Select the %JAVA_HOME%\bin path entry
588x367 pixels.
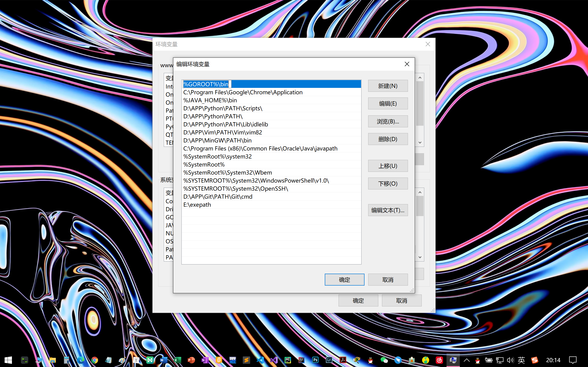[x=210, y=100]
